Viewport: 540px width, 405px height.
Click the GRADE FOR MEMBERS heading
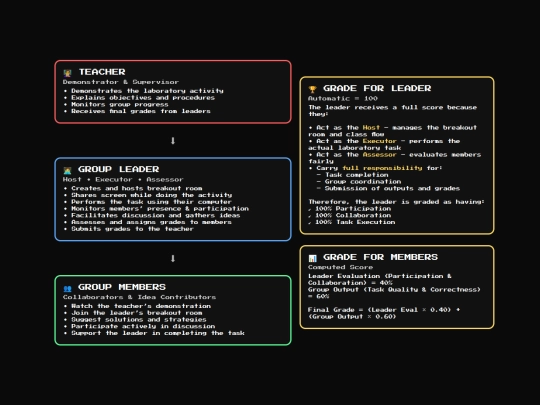381,257
